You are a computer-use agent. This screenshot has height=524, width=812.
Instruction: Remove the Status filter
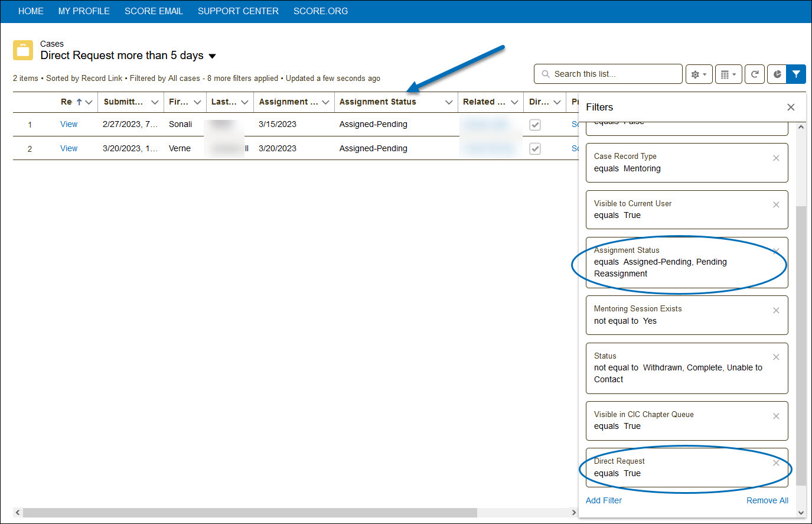776,357
